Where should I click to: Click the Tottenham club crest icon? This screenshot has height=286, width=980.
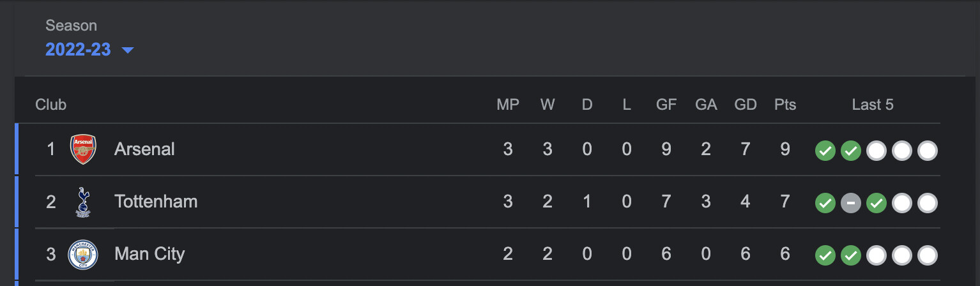click(x=83, y=202)
